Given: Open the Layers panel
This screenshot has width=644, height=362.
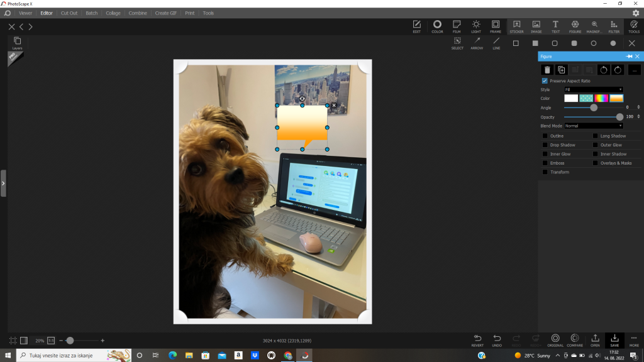Looking at the screenshot, I should 17,43.
